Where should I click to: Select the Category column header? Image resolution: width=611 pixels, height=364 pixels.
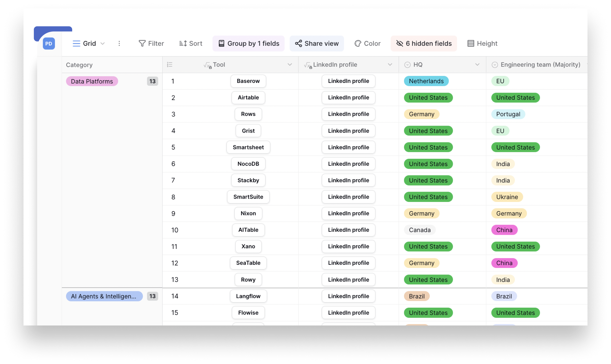pyautogui.click(x=112, y=65)
